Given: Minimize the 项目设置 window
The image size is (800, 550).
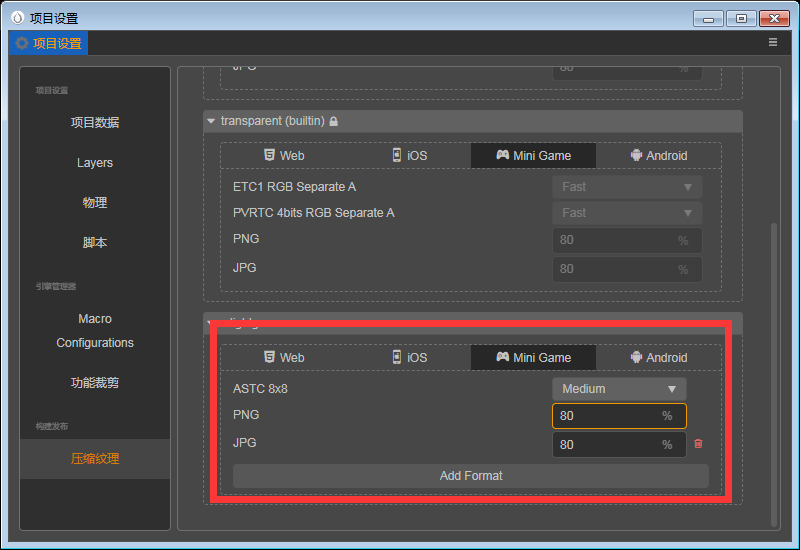Looking at the screenshot, I should (709, 19).
